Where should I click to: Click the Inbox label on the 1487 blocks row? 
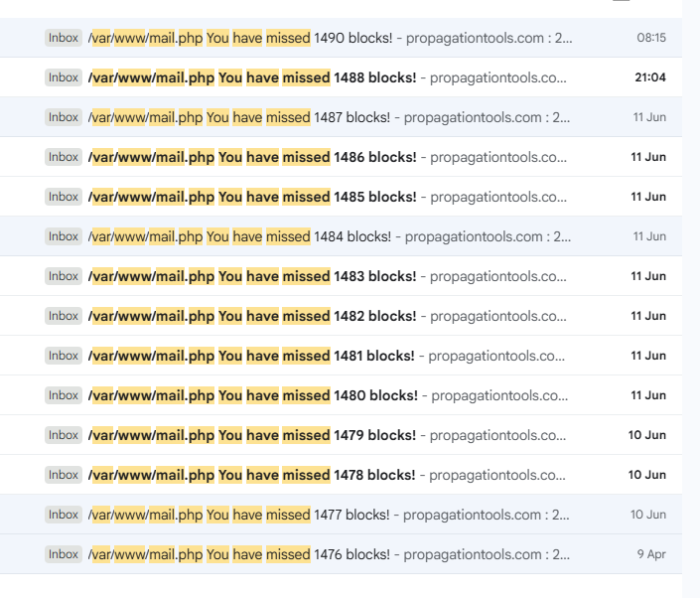[x=64, y=117]
